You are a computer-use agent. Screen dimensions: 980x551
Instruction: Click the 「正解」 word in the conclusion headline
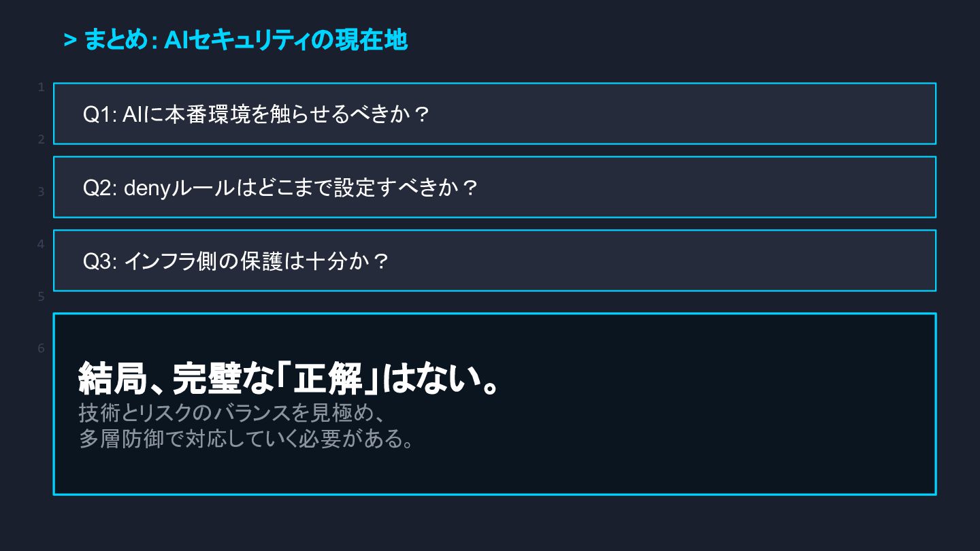pyautogui.click(x=331, y=380)
